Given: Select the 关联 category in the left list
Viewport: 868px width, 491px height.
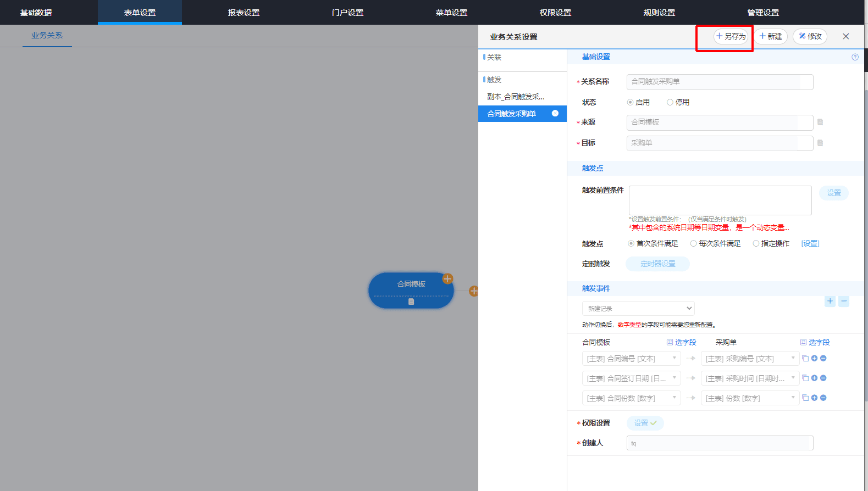Looking at the screenshot, I should pyautogui.click(x=494, y=57).
